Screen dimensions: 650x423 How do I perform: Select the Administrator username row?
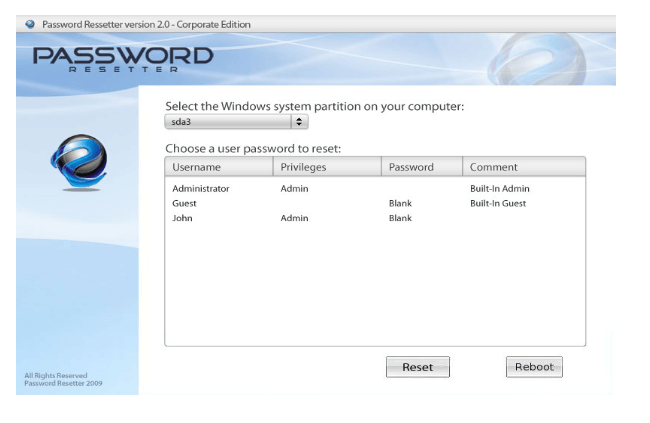[375, 189]
